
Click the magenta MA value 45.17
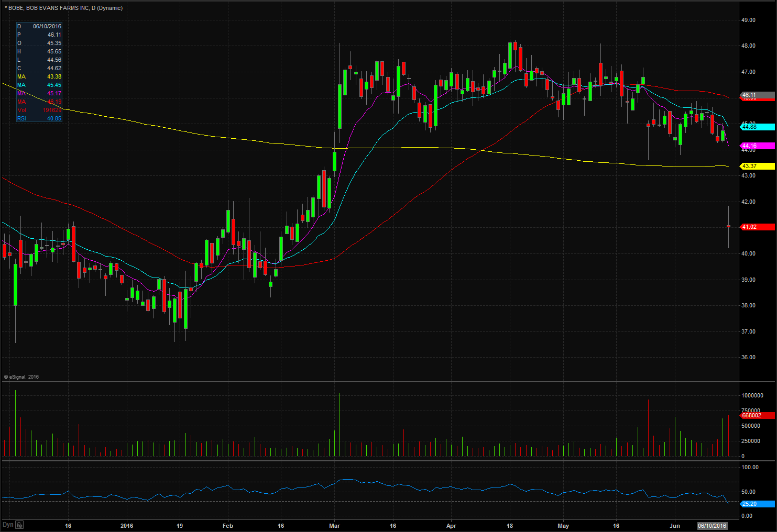tap(54, 93)
